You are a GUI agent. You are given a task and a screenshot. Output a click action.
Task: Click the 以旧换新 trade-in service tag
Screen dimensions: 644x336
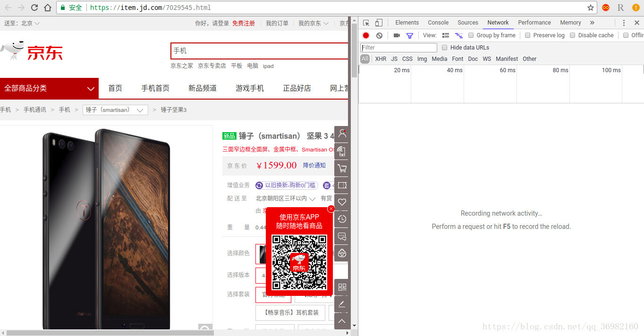(x=287, y=185)
